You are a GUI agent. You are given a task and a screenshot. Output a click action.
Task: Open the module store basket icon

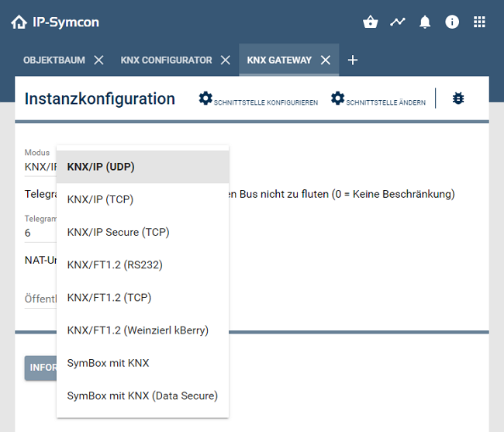pyautogui.click(x=370, y=22)
